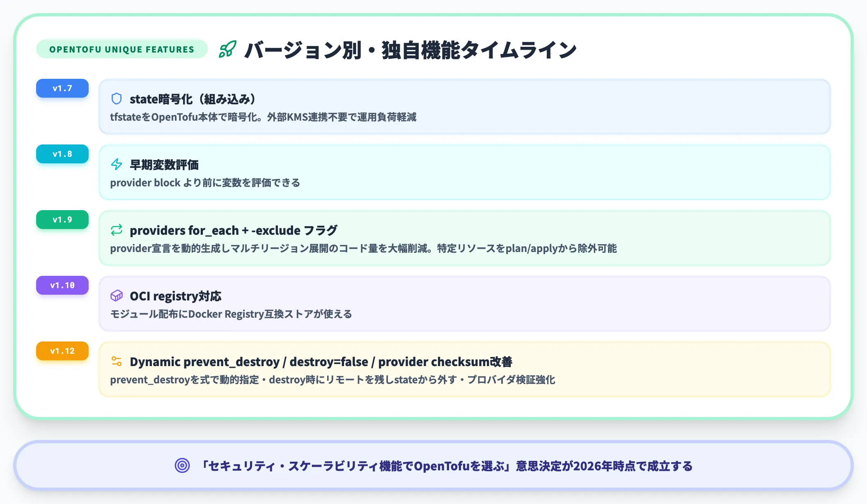Viewport: 867px width, 504px height.
Task: Click the package box icon for OCI registry
Action: pos(117,296)
